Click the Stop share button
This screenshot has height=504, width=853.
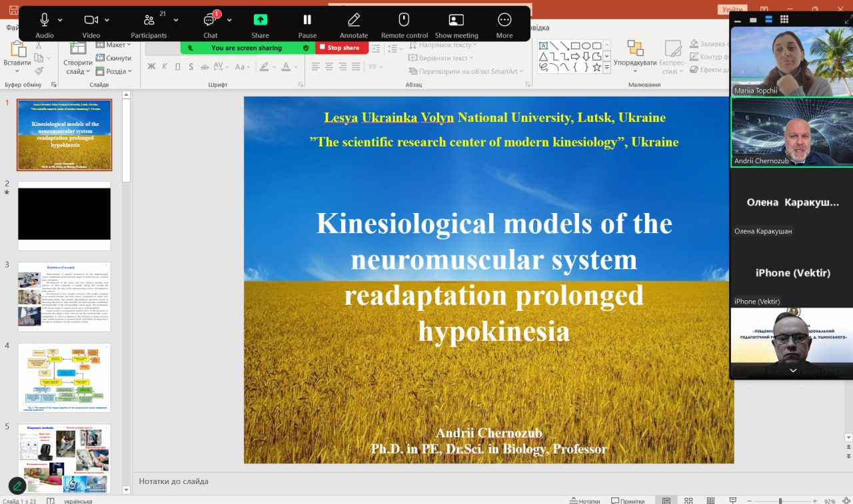343,48
